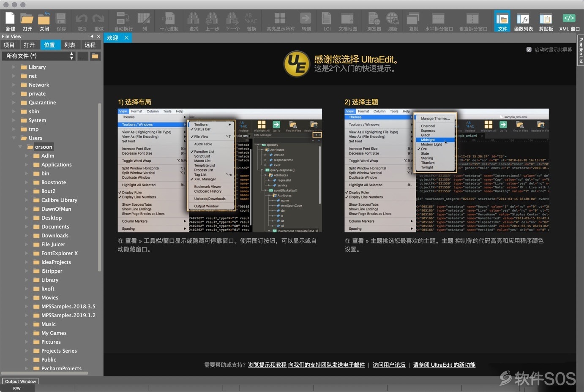Uncheck 启动时显示此屏幕 checkbox
This screenshot has width=584, height=392.
pos(529,49)
